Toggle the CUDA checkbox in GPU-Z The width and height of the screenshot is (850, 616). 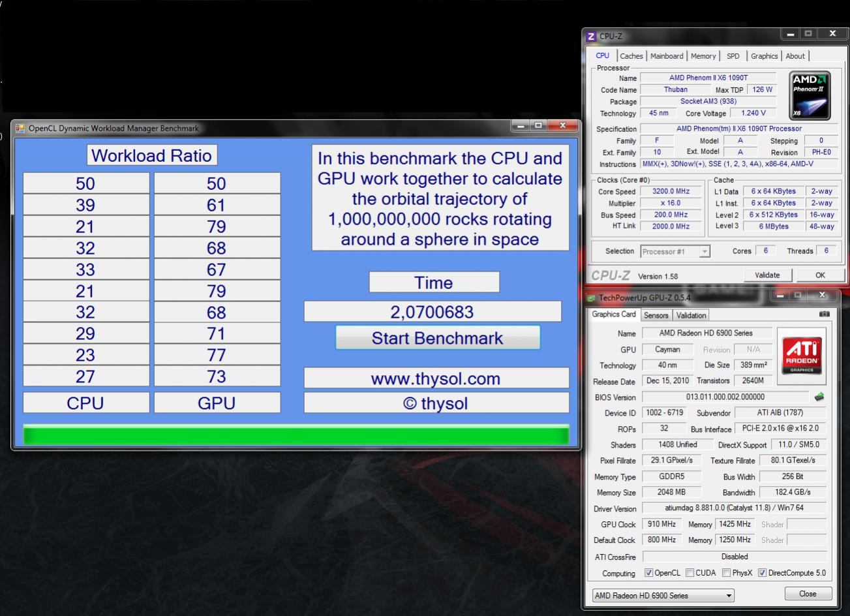tap(690, 573)
